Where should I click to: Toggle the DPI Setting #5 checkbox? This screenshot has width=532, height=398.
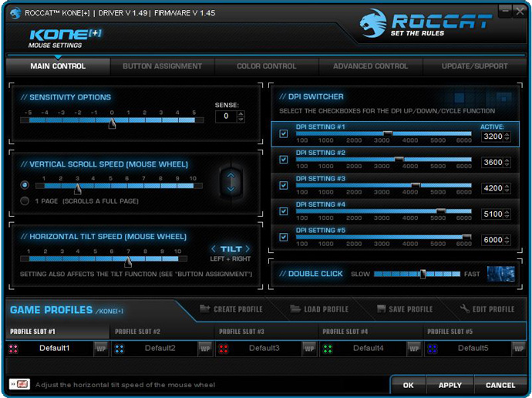pyautogui.click(x=284, y=237)
